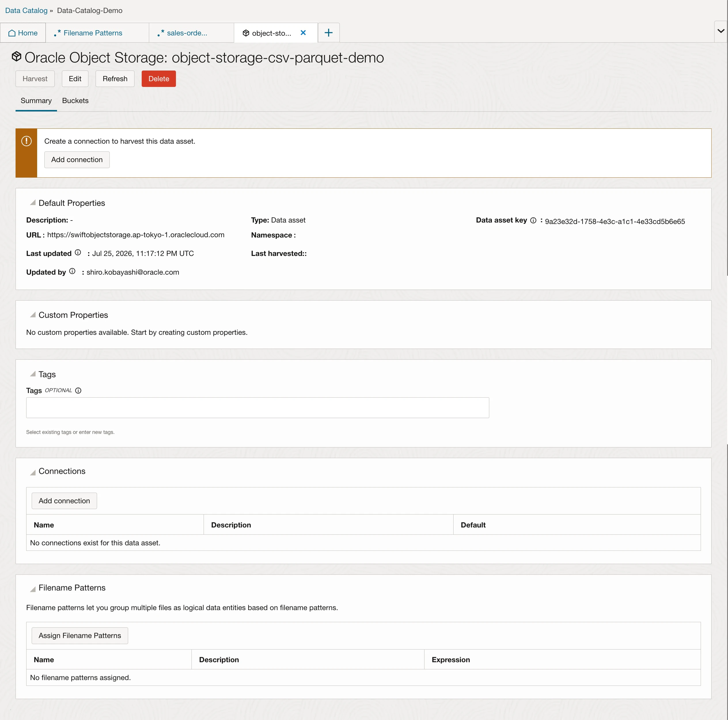Go to Data Catalog breadcrumb link

(26, 11)
